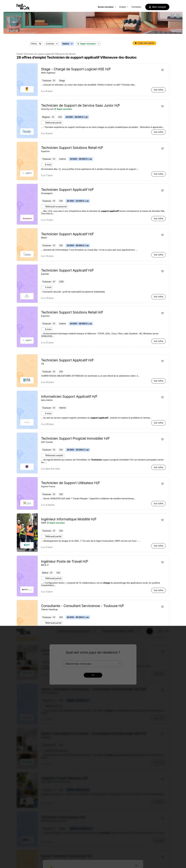Image resolution: width=186 pixels, height=868 pixels.
Task: Click the Blagnac - 31 location tag
Action: coord(48,117)
